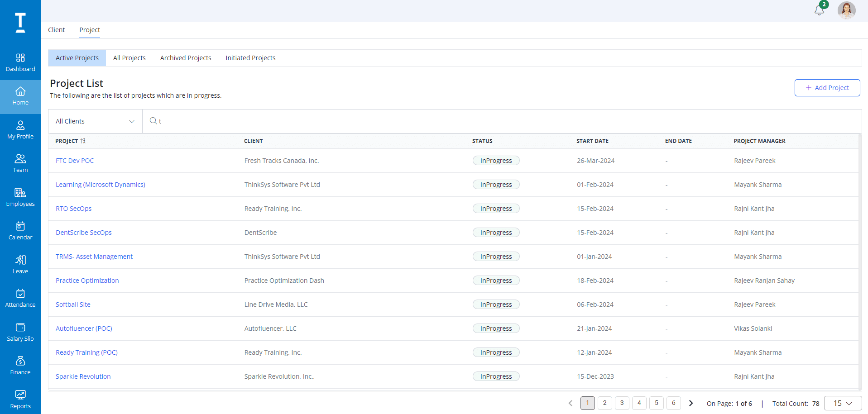Image resolution: width=868 pixels, height=414 pixels.
Task: Click the START DATE column header
Action: (592, 141)
